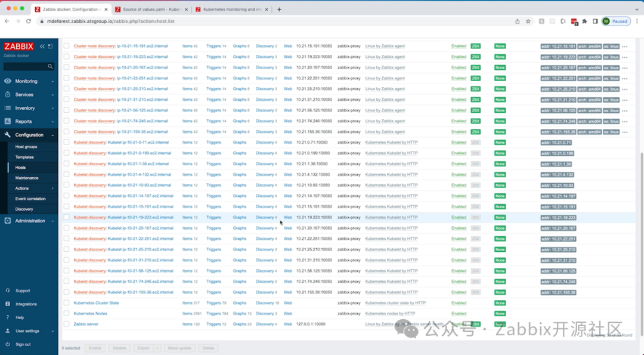Click the Administration gear icon

pyautogui.click(x=7, y=221)
